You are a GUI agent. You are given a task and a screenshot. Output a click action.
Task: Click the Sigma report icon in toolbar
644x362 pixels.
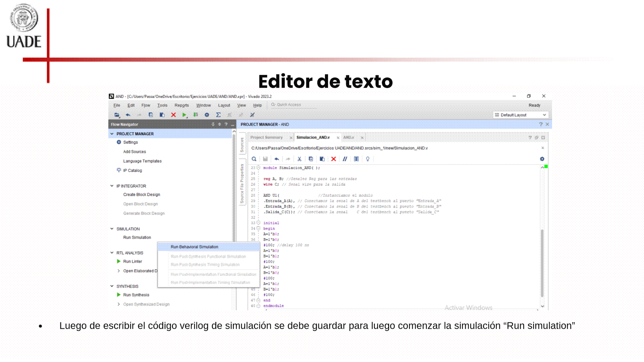218,115
